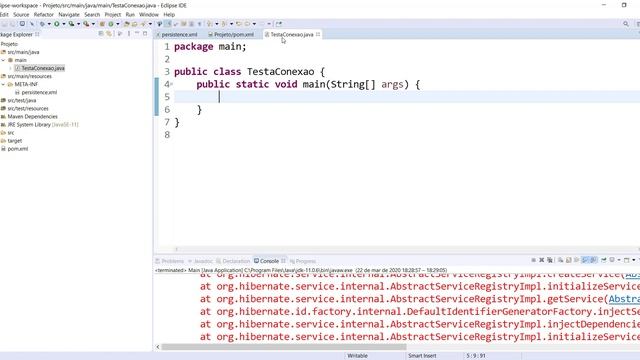Click the Remove Launch X icon in Console
This screenshot has width=640, height=360.
pyautogui.click(x=542, y=260)
